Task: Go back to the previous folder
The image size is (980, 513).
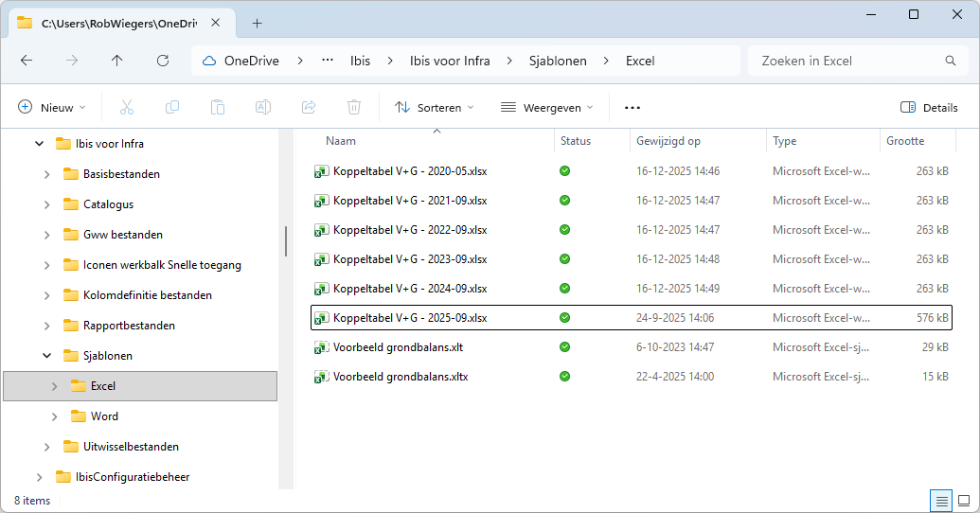Action: (x=27, y=61)
